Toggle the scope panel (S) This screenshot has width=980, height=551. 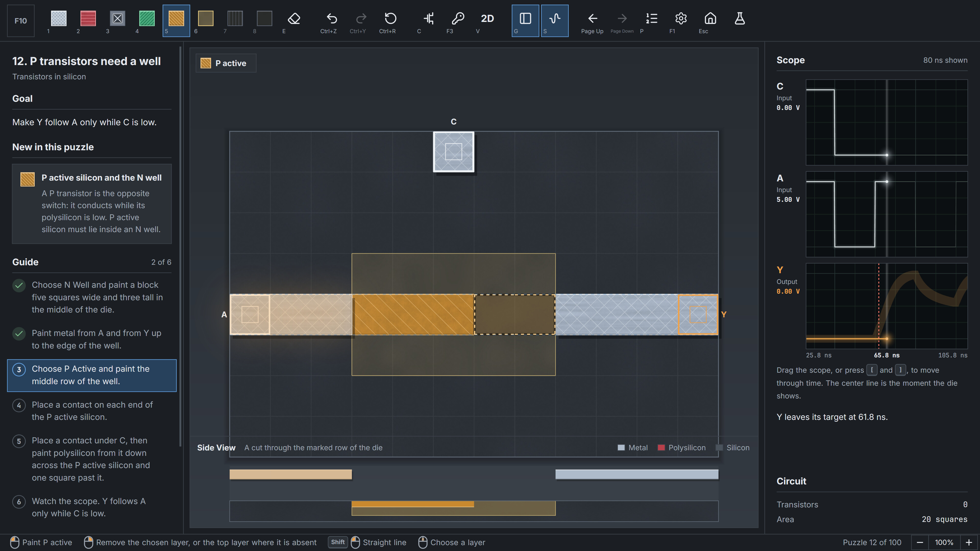pyautogui.click(x=555, y=20)
